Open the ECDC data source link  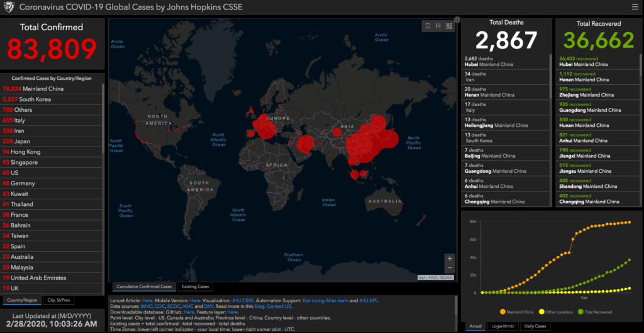click(x=174, y=307)
